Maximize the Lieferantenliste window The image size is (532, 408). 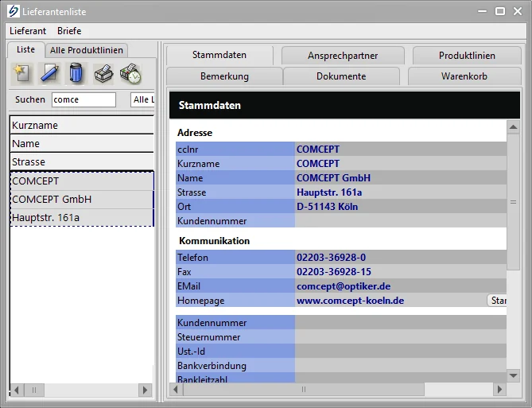[x=499, y=11]
